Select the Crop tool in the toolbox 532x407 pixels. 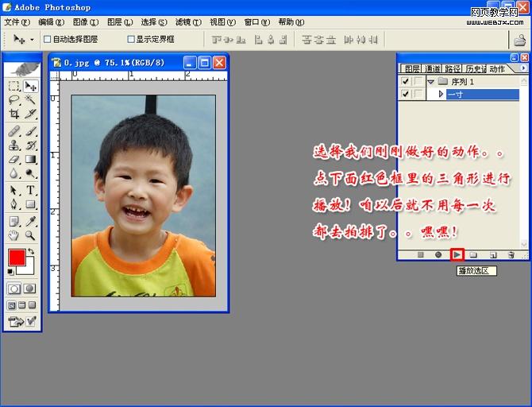pyautogui.click(x=14, y=114)
